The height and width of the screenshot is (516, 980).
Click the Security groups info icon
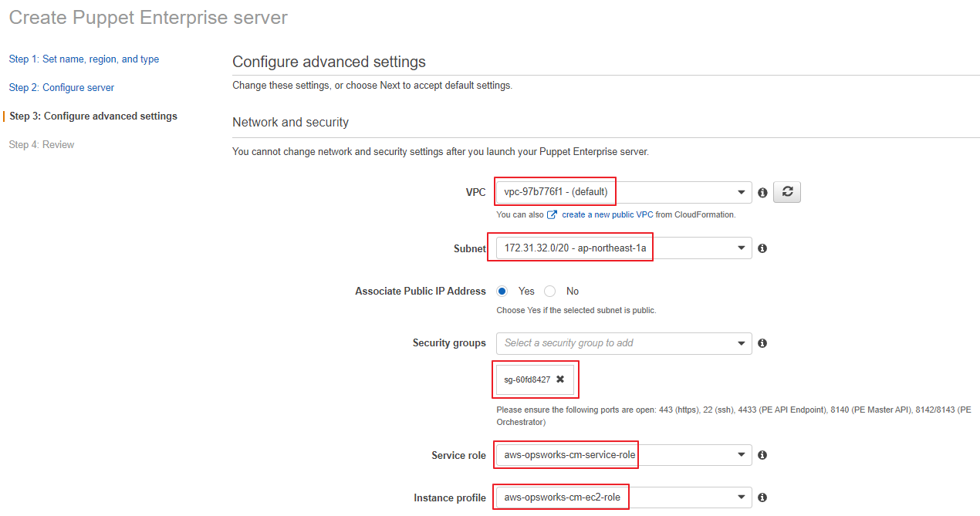[762, 343]
